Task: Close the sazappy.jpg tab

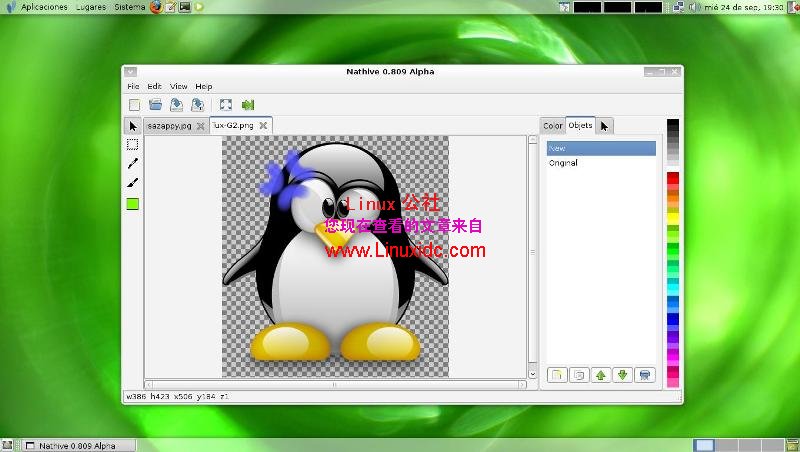Action: pyautogui.click(x=201, y=125)
